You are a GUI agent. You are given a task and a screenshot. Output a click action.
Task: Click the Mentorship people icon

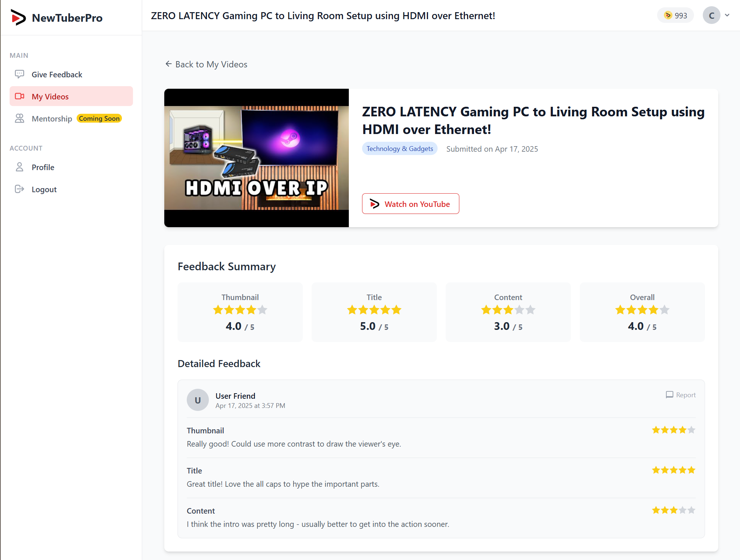click(x=20, y=119)
